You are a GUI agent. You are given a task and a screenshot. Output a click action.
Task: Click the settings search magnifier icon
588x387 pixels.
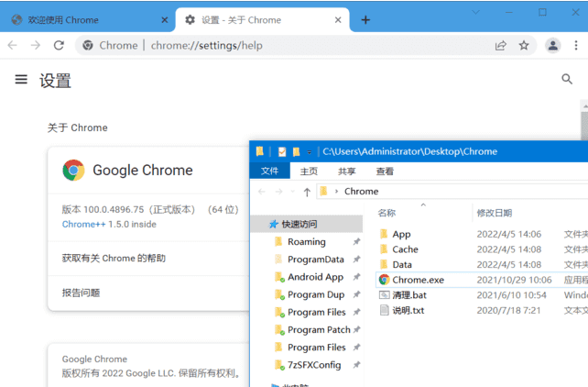pyautogui.click(x=567, y=79)
